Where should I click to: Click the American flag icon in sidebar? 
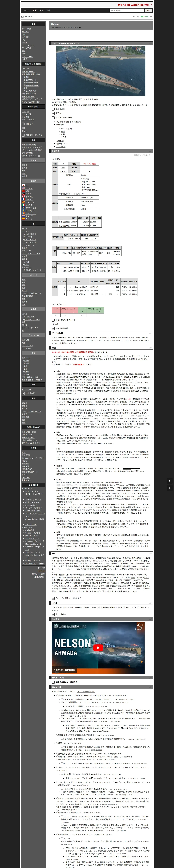[x=23, y=188]
